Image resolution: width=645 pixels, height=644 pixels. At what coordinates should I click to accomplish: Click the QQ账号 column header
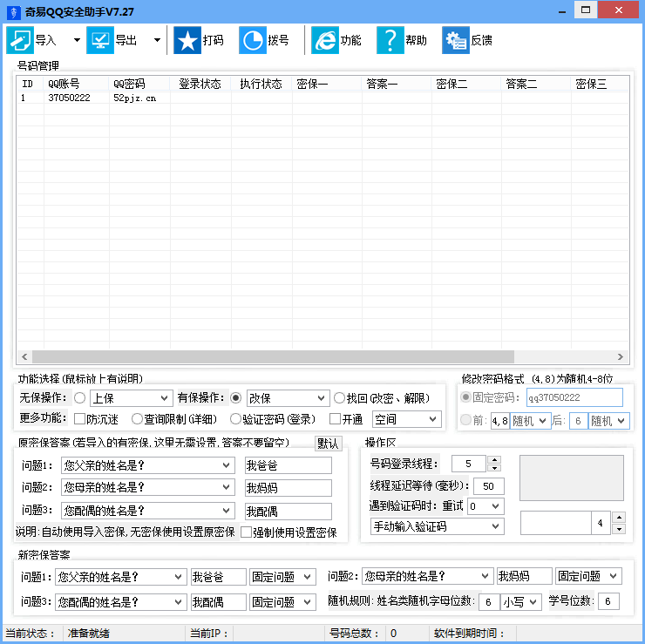(64, 85)
